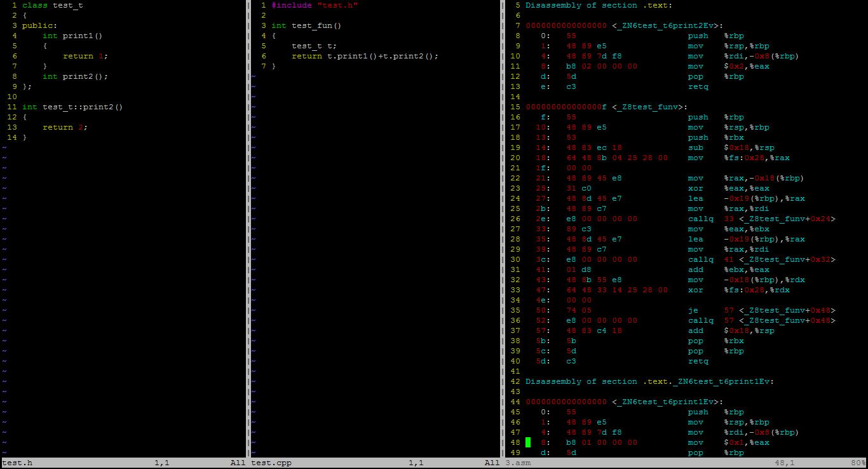Viewport: 868px width, 469px height.
Task: Click 'int print1()' in test.h
Action: pyautogui.click(x=72, y=36)
